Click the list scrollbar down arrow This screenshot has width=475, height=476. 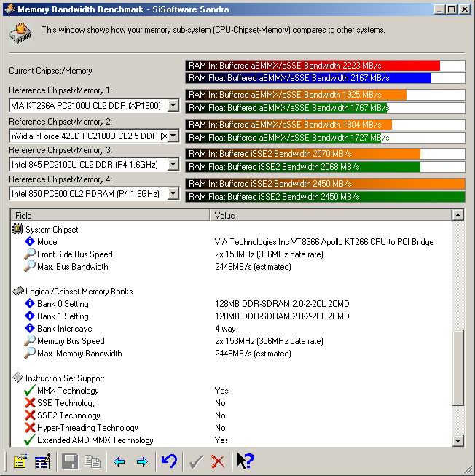[x=458, y=440]
